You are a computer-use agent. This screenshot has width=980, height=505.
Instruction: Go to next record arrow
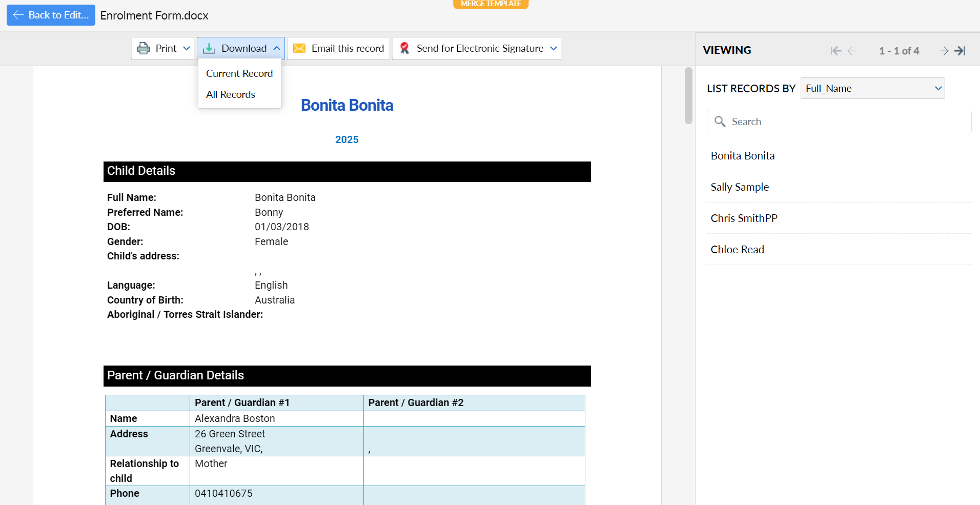click(944, 50)
